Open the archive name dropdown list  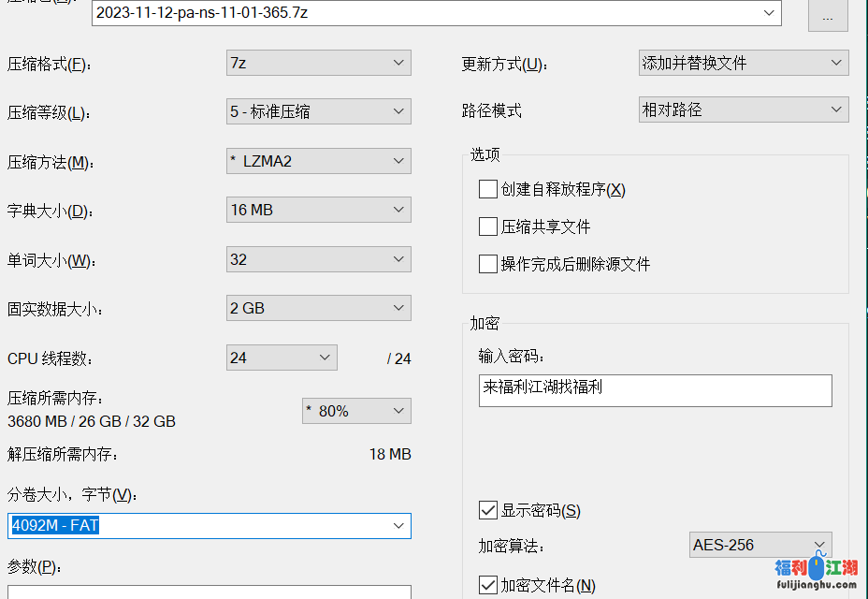click(770, 13)
